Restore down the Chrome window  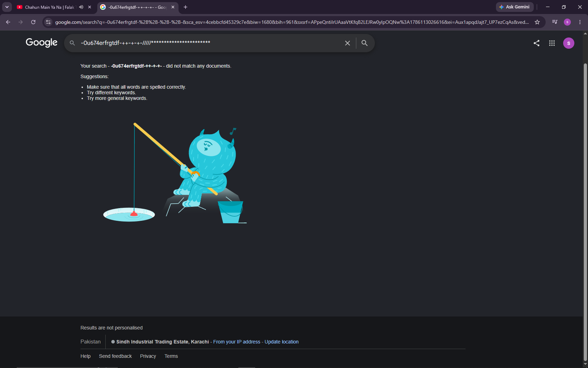(x=564, y=7)
